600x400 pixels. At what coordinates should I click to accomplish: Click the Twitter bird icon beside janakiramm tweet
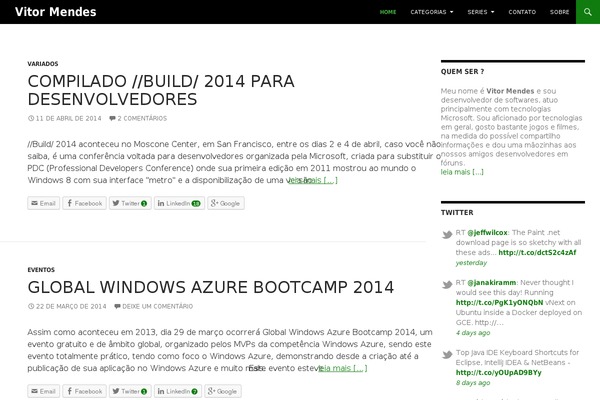click(x=447, y=284)
